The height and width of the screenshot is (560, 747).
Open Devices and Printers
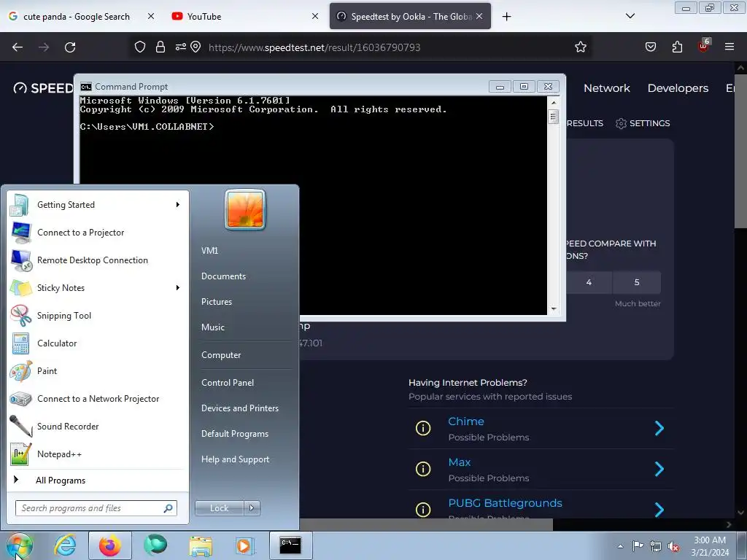click(x=239, y=408)
